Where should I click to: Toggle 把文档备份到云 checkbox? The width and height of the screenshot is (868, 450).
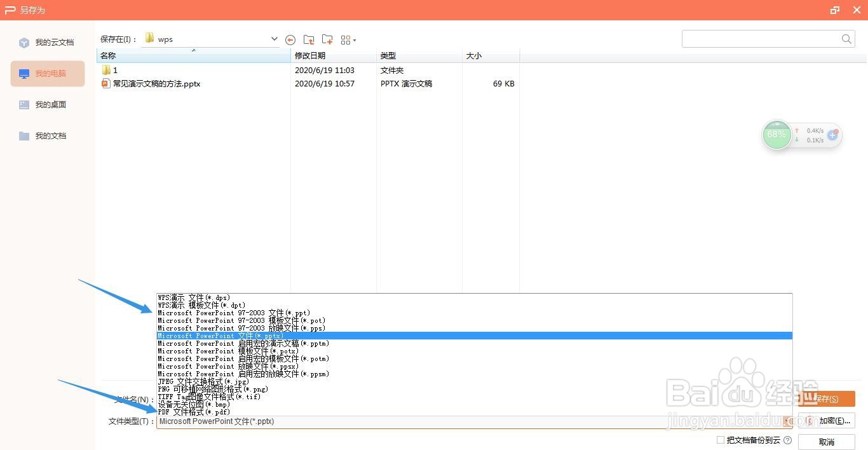[721, 440]
